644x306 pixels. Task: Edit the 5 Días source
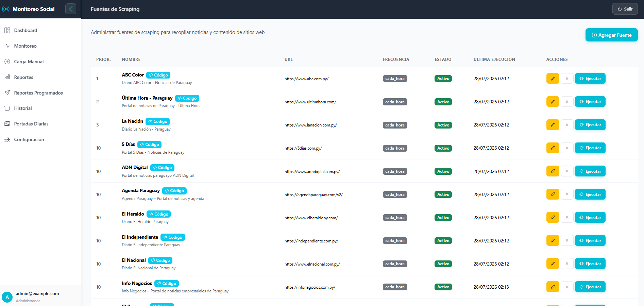[553, 148]
